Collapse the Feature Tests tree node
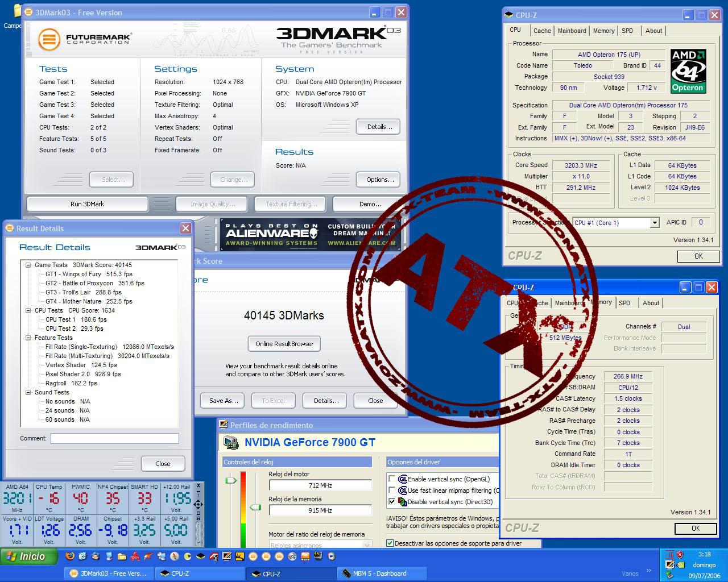The height and width of the screenshot is (582, 728). [x=28, y=338]
